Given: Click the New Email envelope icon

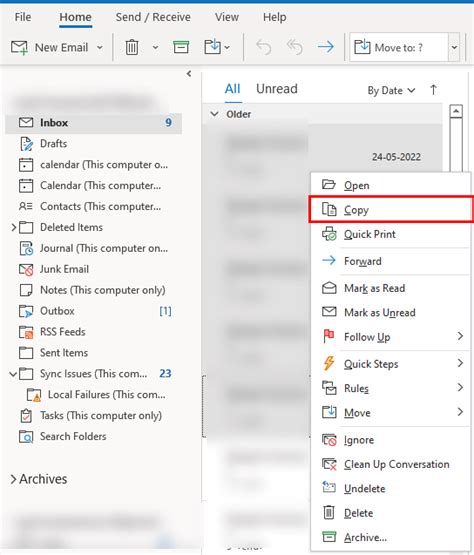Looking at the screenshot, I should click(x=19, y=47).
